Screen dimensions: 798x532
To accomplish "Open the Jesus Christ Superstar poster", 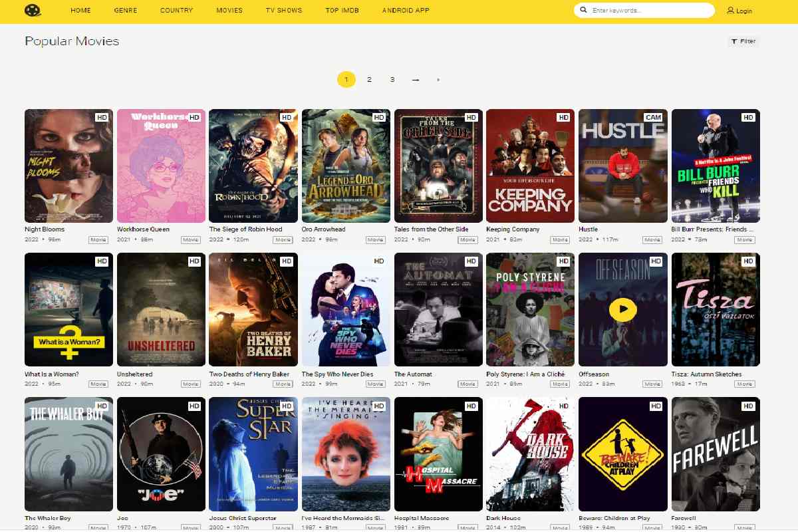I will (x=253, y=454).
